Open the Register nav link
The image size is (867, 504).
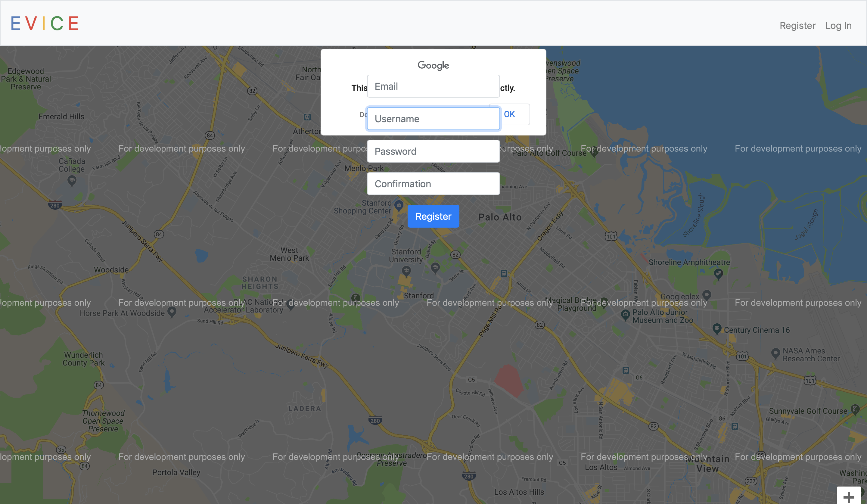coord(797,26)
